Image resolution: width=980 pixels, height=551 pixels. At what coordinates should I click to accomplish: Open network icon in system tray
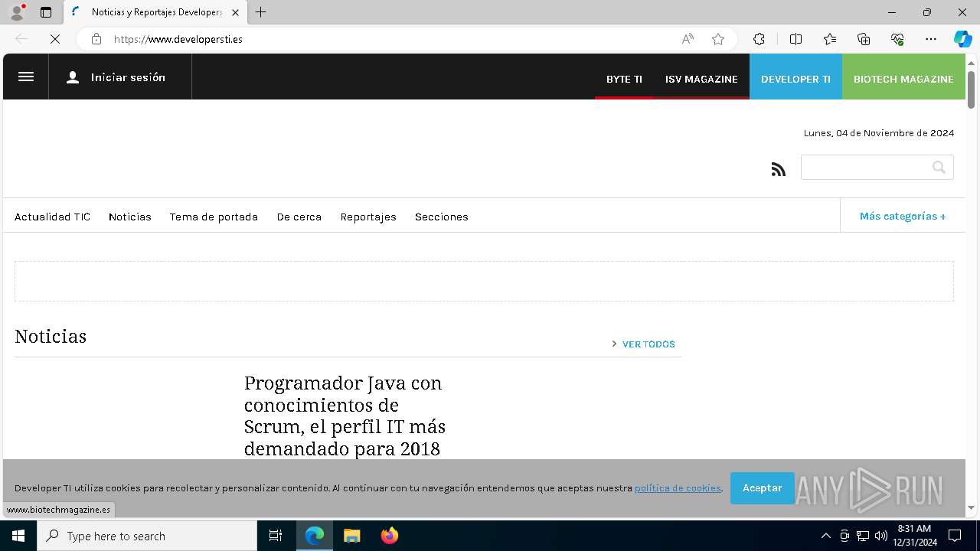click(863, 536)
